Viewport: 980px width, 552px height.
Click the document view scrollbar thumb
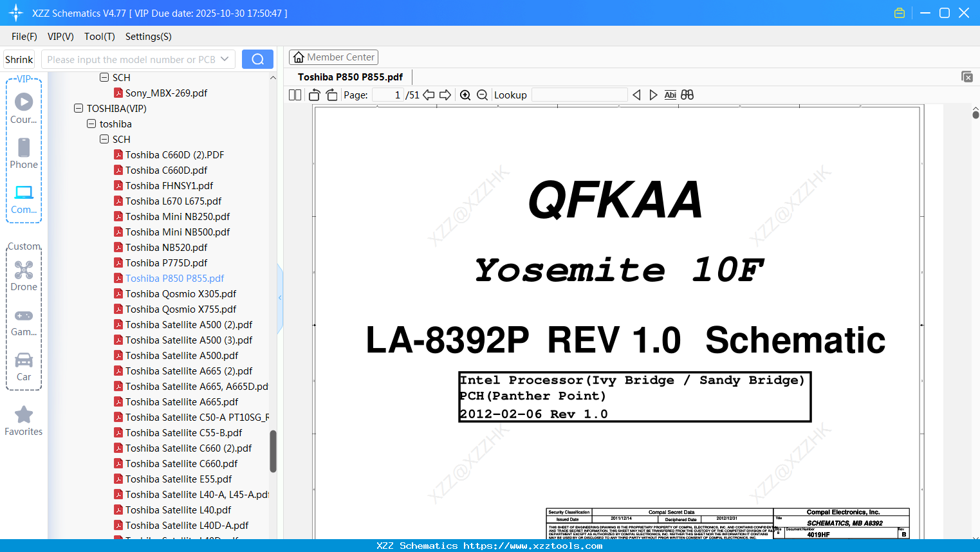pyautogui.click(x=975, y=115)
